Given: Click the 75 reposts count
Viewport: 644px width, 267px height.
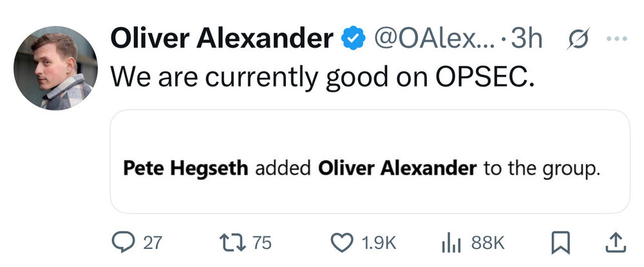Looking at the screenshot, I should (x=261, y=243).
